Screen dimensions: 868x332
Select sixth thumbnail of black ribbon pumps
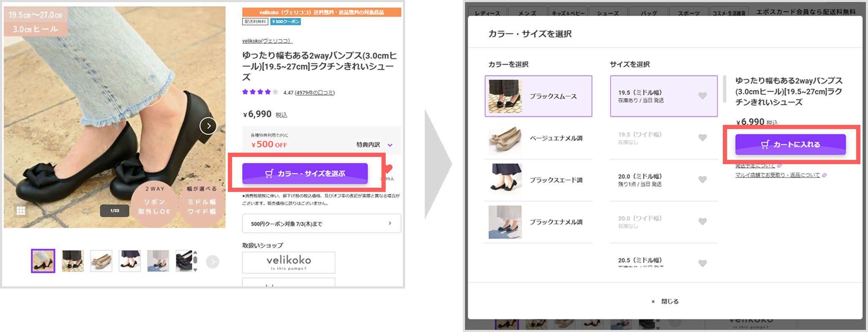click(x=184, y=261)
